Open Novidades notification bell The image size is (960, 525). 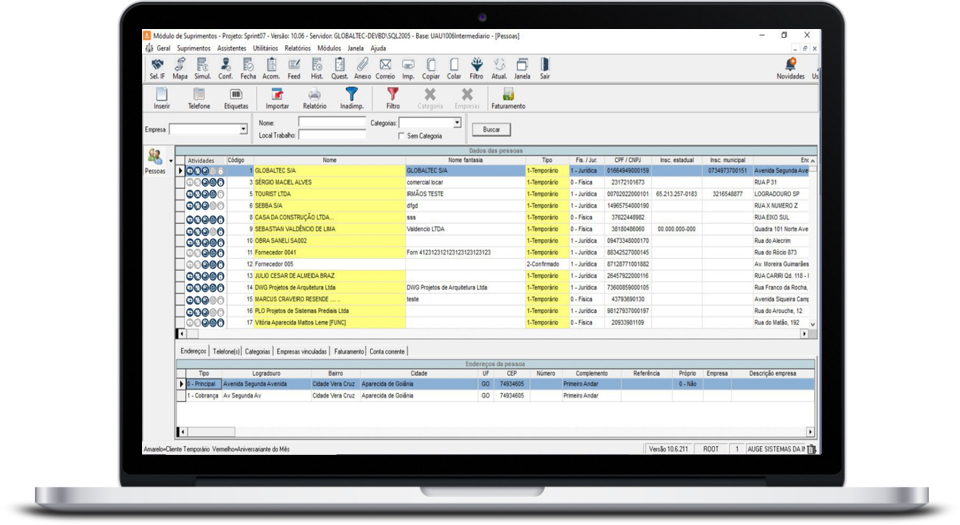(790, 66)
